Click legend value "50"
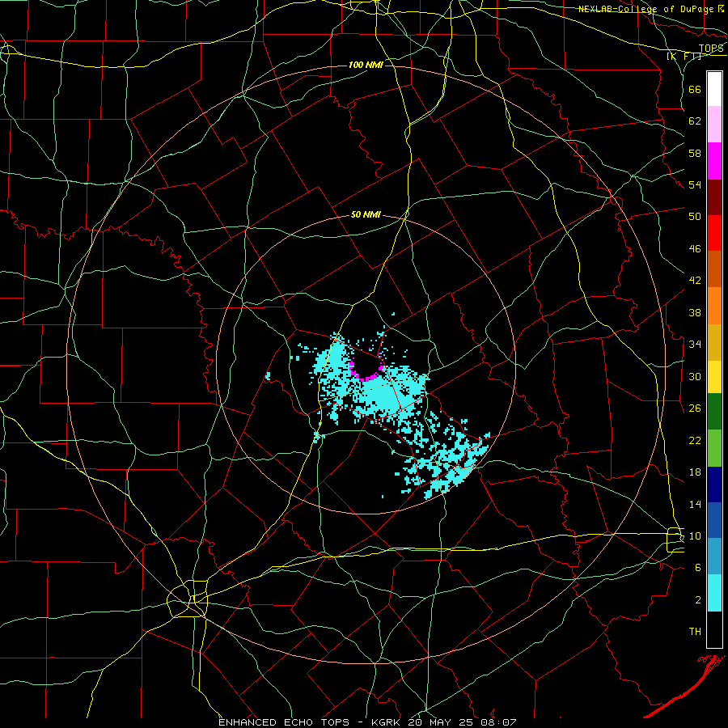This screenshot has width=728, height=728. pos(695,216)
